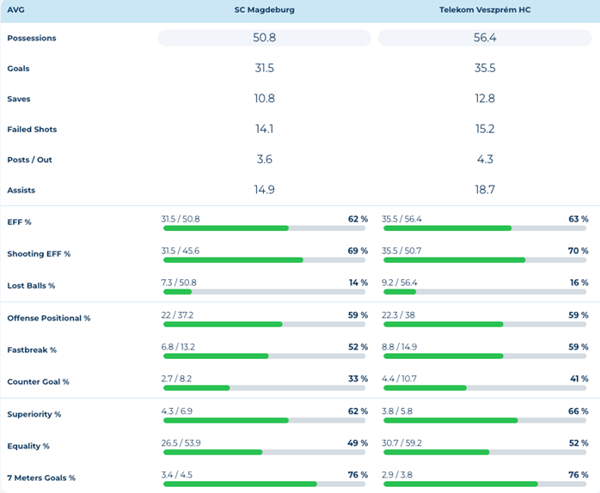This screenshot has width=600, height=493.
Task: Select the Failed Shots row label
Action: tap(32, 128)
